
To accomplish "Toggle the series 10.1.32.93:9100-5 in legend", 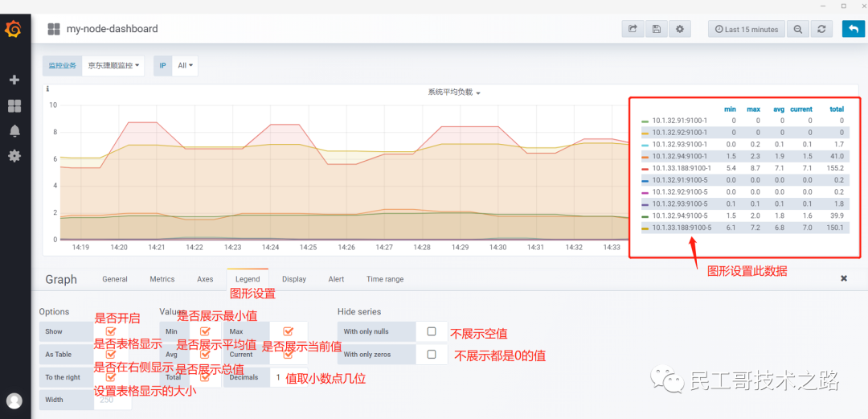I will pyautogui.click(x=679, y=204).
